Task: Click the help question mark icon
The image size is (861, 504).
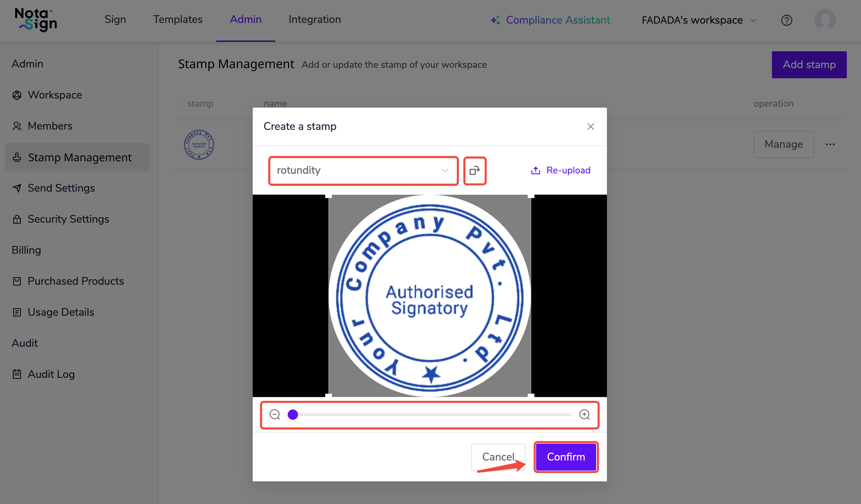Action: [786, 20]
